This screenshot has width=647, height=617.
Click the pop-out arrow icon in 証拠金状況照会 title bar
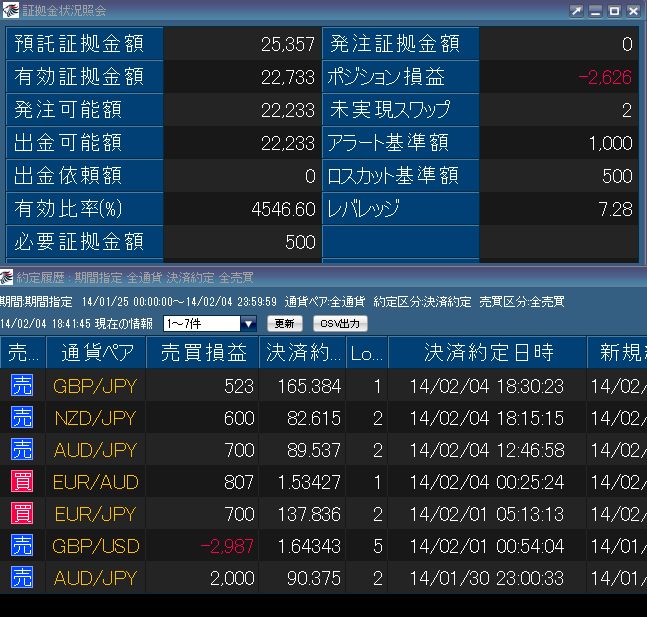pos(576,11)
